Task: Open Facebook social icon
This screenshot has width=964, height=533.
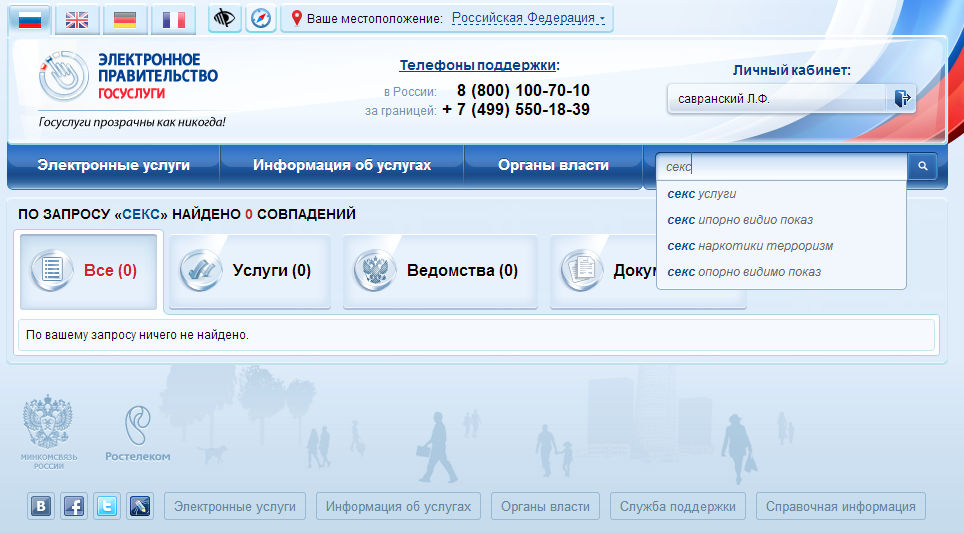Action: pos(74,506)
